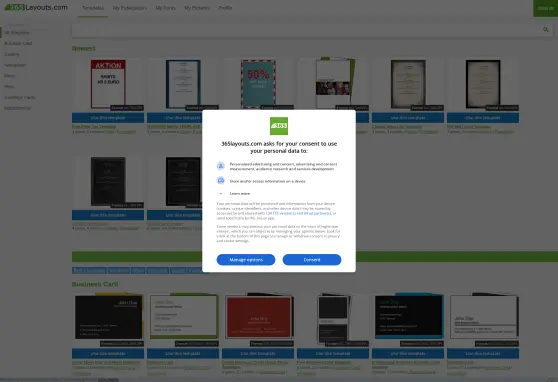Expand the Learn more section
558x382 pixels.
click(x=239, y=193)
